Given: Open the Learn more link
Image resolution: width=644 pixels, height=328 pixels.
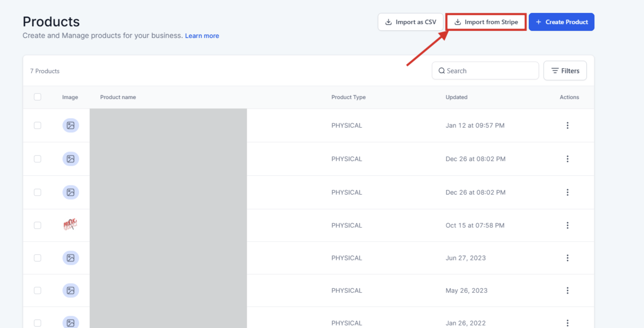Looking at the screenshot, I should click(202, 36).
